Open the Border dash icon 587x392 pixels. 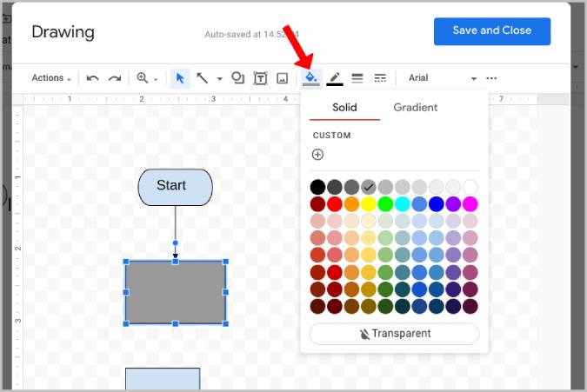coord(380,78)
